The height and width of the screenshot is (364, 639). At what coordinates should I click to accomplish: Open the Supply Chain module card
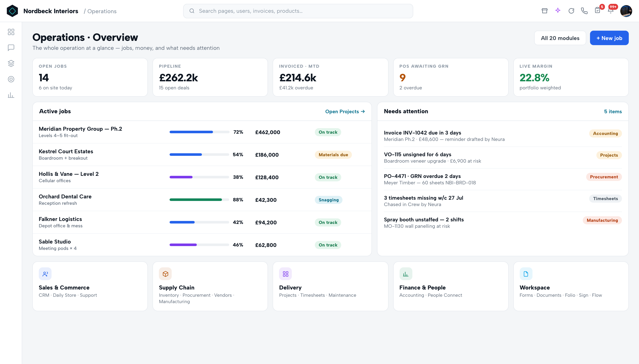[210, 286]
